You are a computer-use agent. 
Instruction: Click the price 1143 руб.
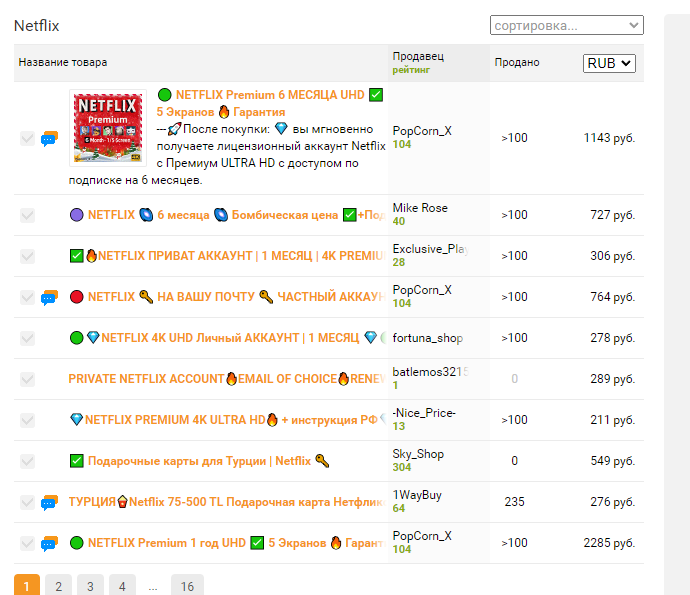(x=609, y=138)
